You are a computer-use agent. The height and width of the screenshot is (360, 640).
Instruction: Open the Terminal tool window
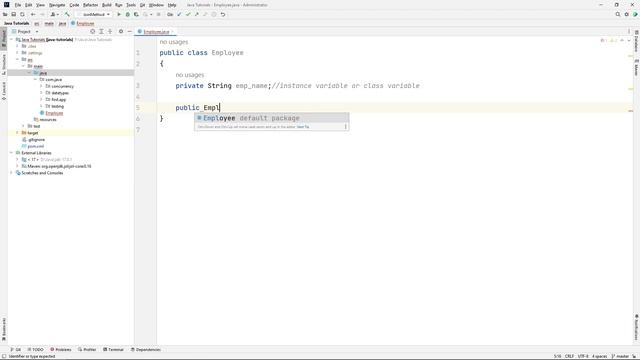pos(113,349)
